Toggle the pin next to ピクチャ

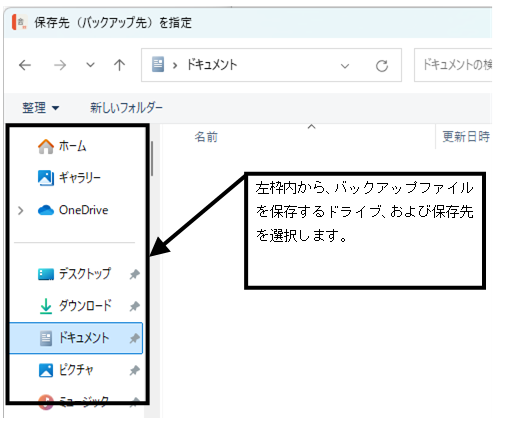134,370
